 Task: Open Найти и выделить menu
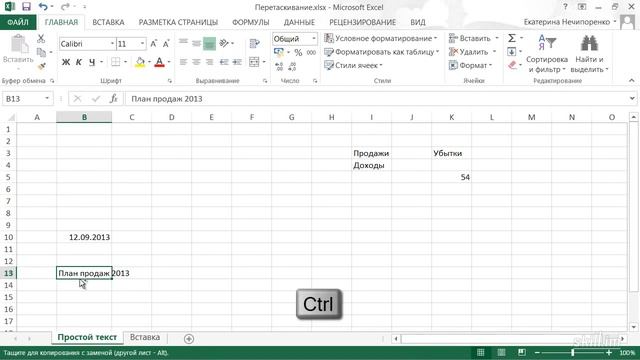(589, 53)
